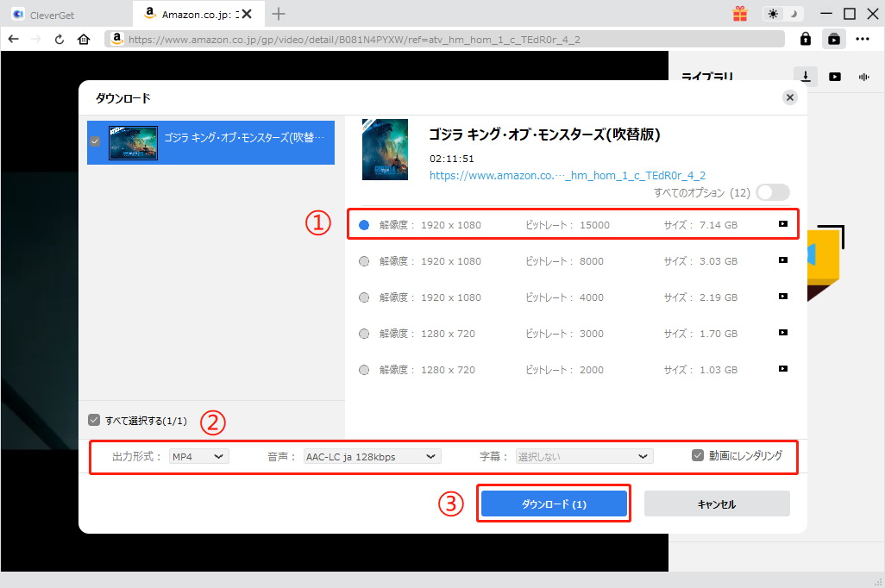
Task: Open the amazon.co movie URL link
Action: point(568,176)
